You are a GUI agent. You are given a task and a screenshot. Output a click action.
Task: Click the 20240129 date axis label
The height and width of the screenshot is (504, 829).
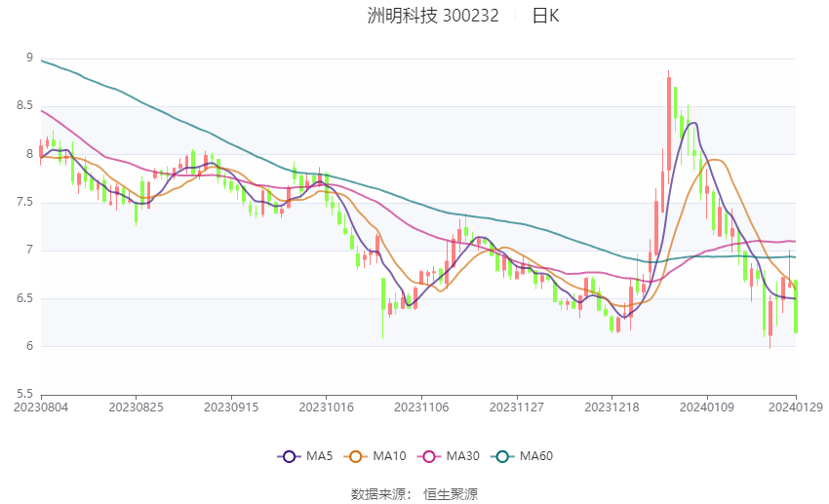796,407
